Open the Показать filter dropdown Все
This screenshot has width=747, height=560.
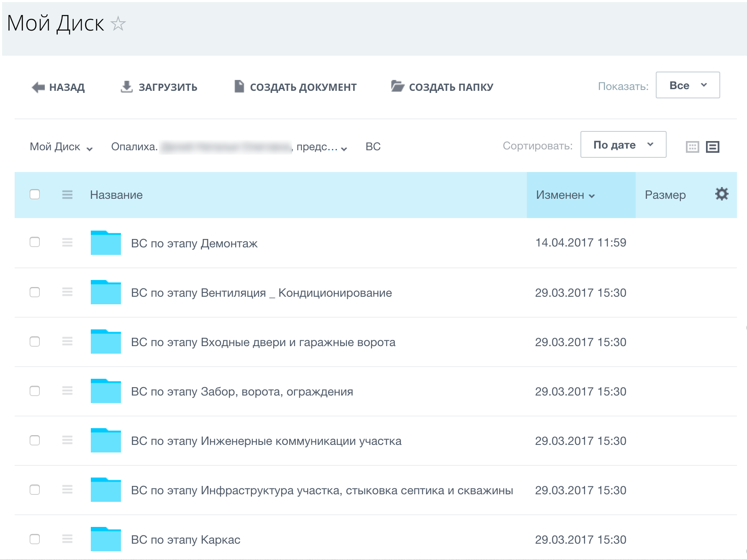688,85
